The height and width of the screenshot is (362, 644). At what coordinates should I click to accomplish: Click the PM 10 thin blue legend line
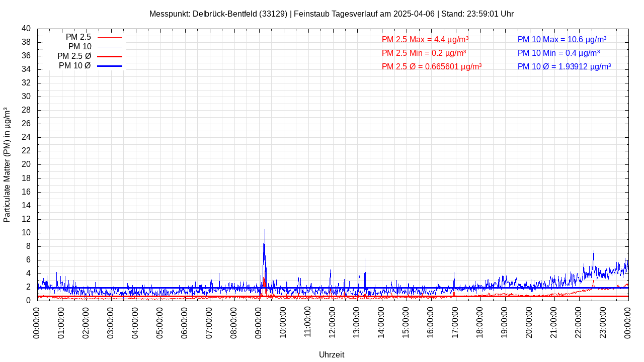pyautogui.click(x=109, y=47)
